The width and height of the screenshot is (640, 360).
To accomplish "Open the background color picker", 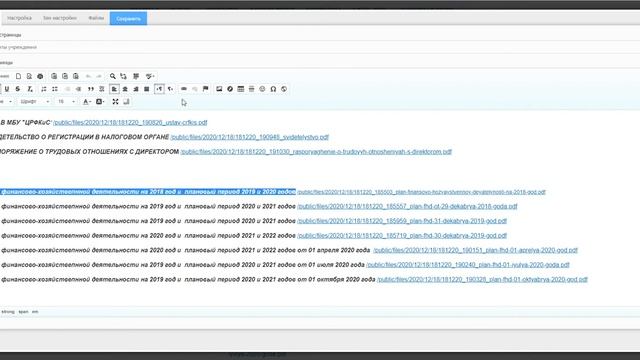I will click(x=100, y=102).
